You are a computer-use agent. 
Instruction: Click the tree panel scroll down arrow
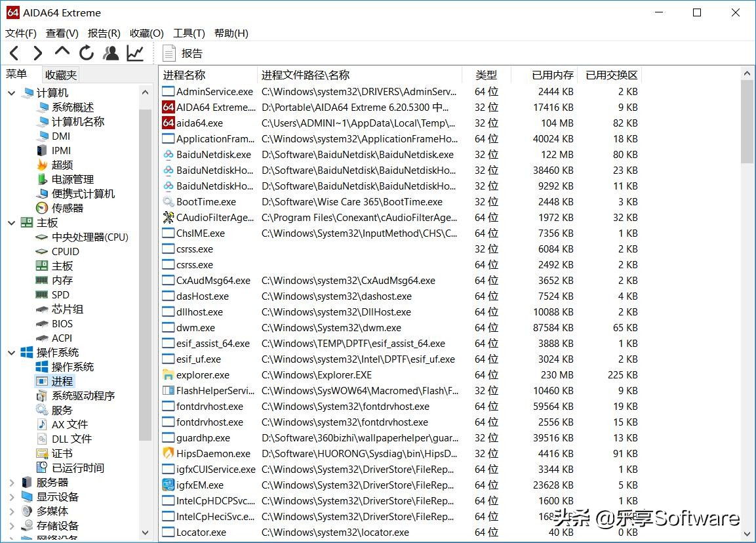(145, 533)
